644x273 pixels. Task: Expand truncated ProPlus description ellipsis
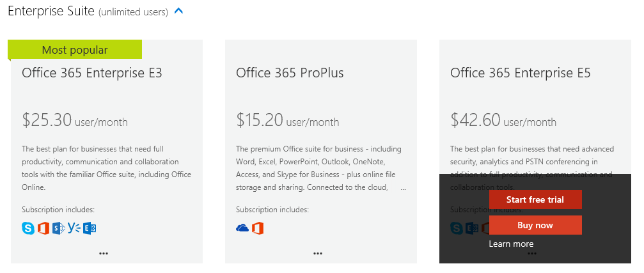(403, 188)
